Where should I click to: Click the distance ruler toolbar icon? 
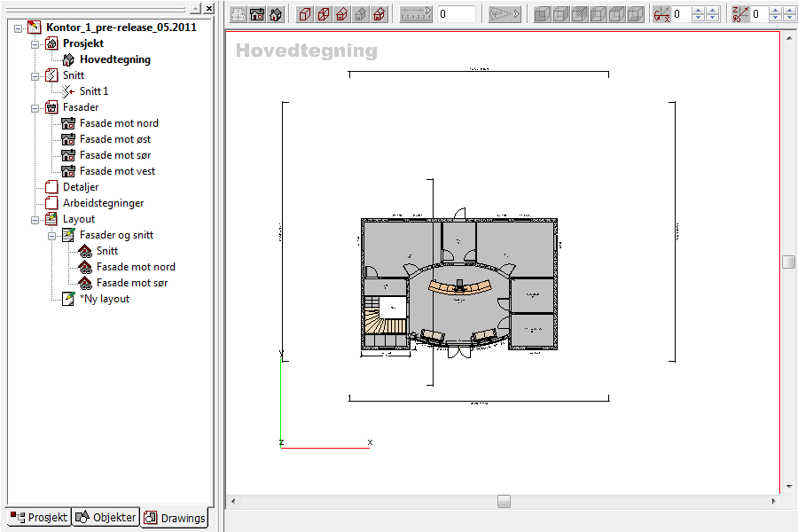[x=415, y=14]
